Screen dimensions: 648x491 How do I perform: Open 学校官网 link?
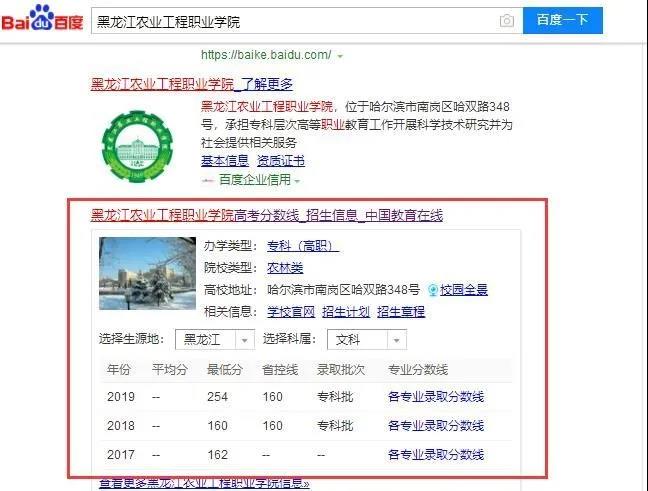click(x=291, y=312)
